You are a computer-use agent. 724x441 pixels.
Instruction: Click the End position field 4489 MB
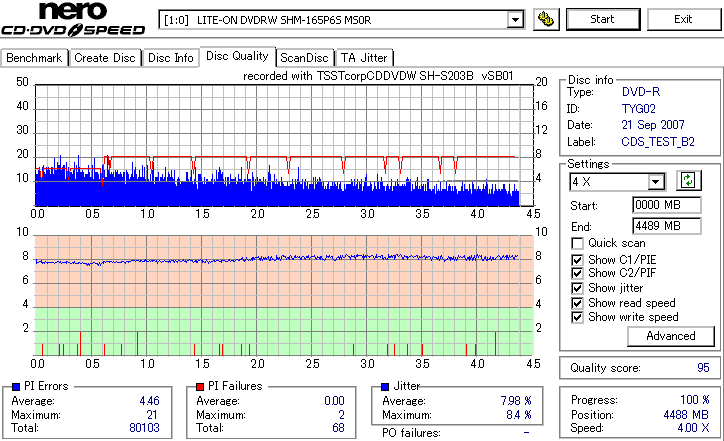pos(667,226)
